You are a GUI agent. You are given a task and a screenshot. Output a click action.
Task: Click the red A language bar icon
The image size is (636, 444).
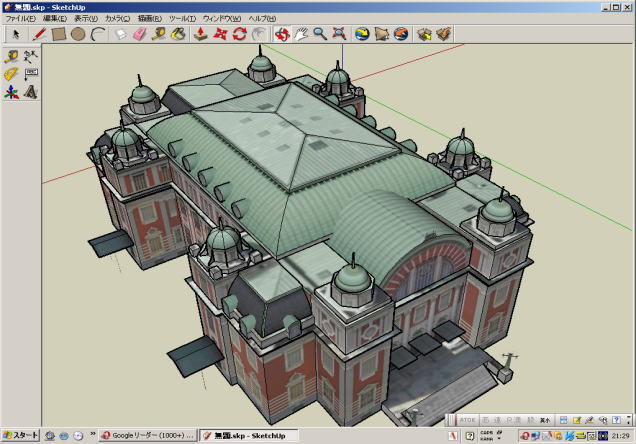click(453, 436)
